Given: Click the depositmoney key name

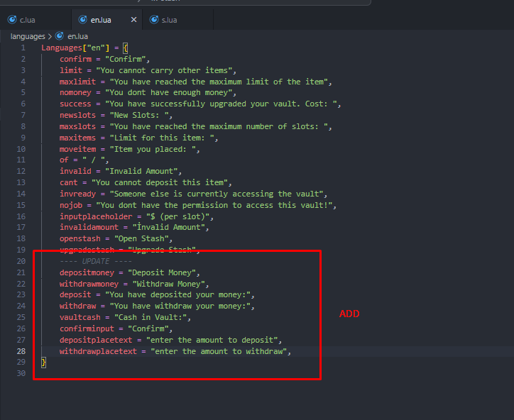Looking at the screenshot, I should tap(87, 273).
